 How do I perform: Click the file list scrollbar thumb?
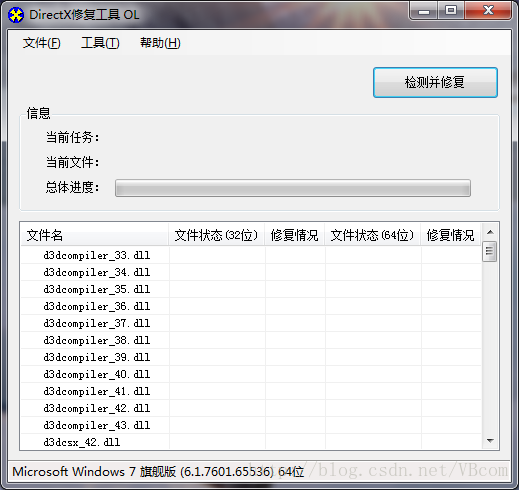tap(489, 251)
